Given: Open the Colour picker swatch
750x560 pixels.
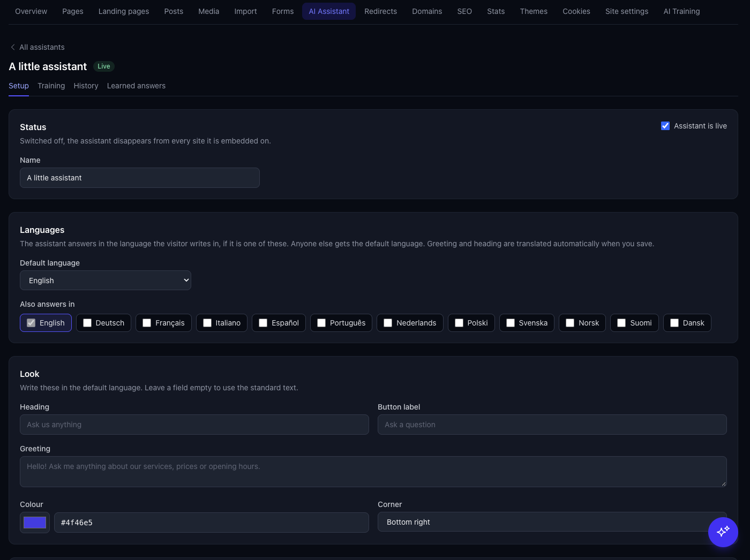Looking at the screenshot, I should [x=35, y=523].
